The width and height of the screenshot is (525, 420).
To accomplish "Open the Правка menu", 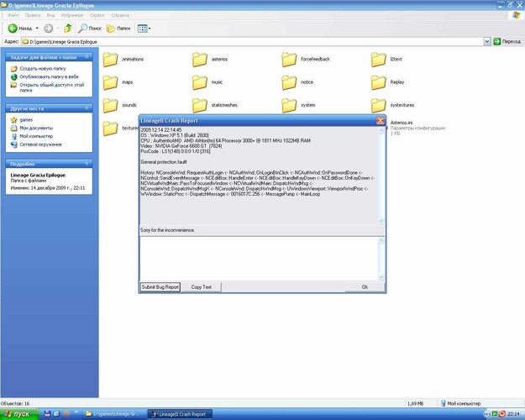I will [33, 15].
